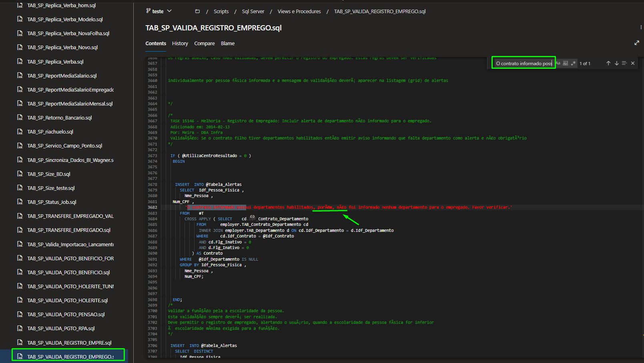Viewport: 644px width, 363px height.
Task: Click '1 of 1' match counter
Action: click(585, 64)
